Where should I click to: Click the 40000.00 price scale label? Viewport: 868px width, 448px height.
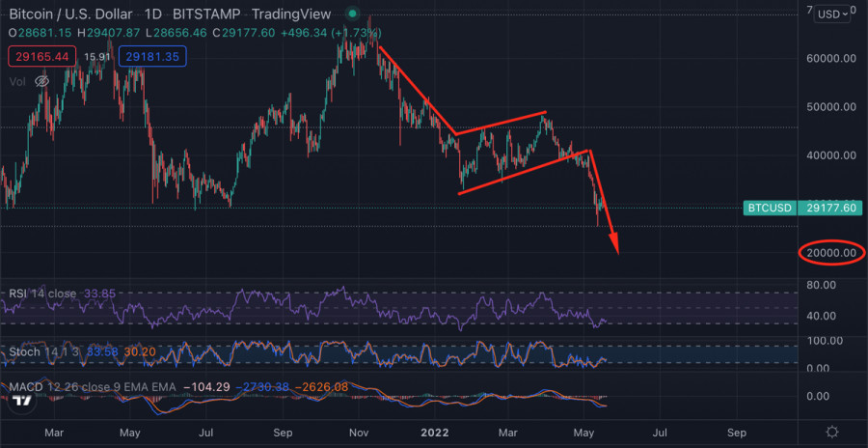[830, 154]
